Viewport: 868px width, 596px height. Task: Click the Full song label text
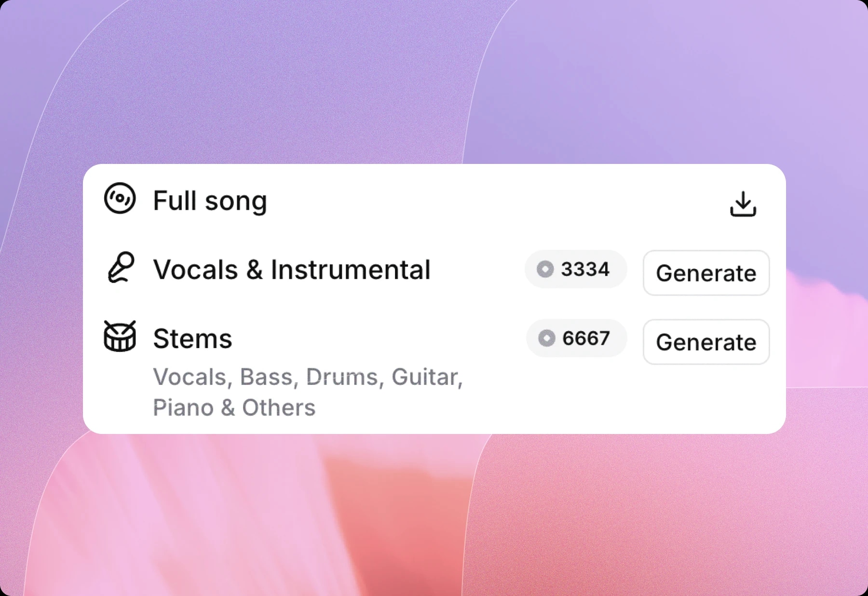(209, 200)
